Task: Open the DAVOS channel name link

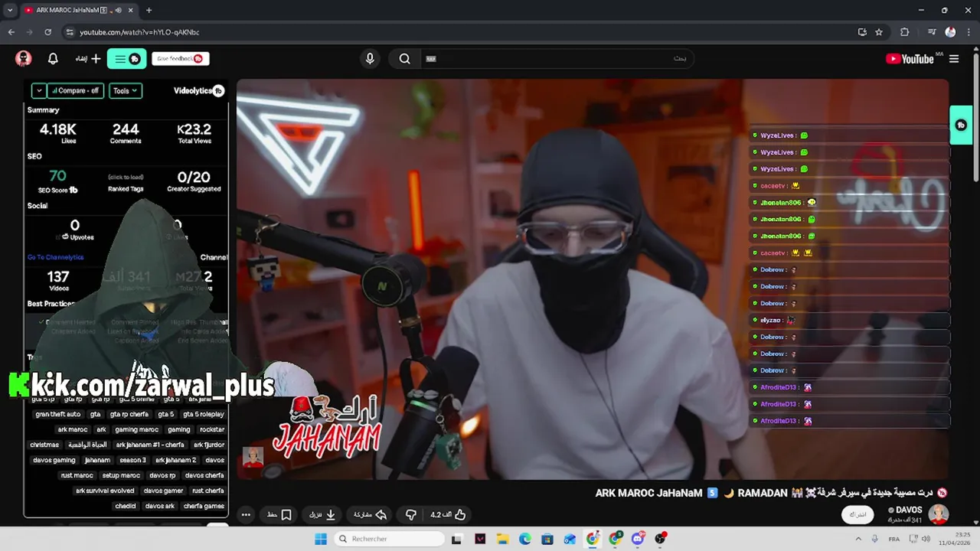Action: pos(909,510)
